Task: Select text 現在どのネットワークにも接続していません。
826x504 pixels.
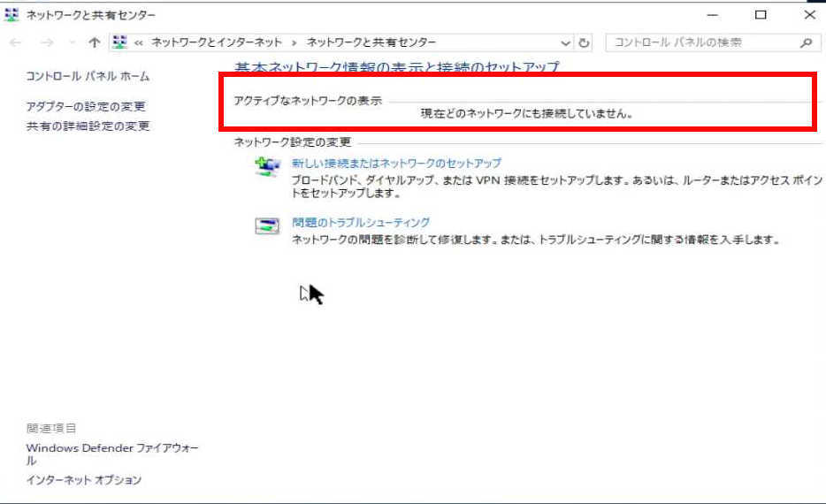Action: [x=527, y=113]
